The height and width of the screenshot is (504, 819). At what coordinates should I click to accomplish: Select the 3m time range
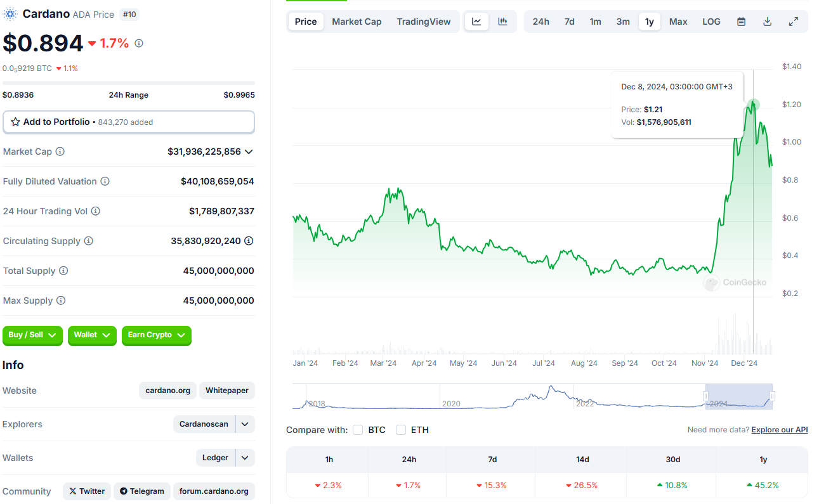coord(623,22)
